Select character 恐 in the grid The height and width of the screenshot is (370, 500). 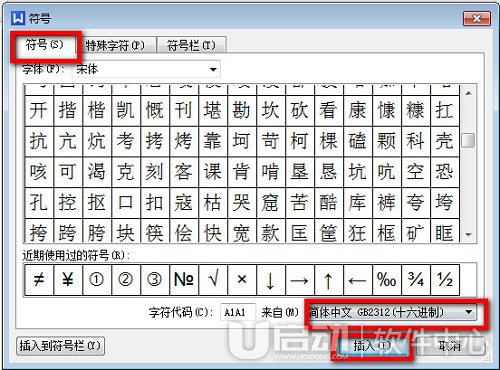[445, 172]
